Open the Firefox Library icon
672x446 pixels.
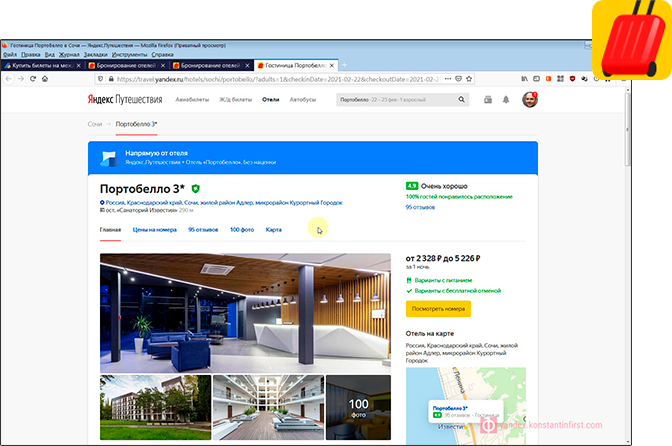tap(525, 79)
